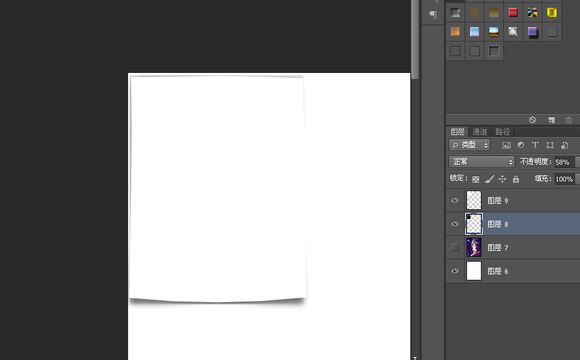This screenshot has height=360, width=580.
Task: Filter layers by pixel layer icon
Action: [x=506, y=145]
